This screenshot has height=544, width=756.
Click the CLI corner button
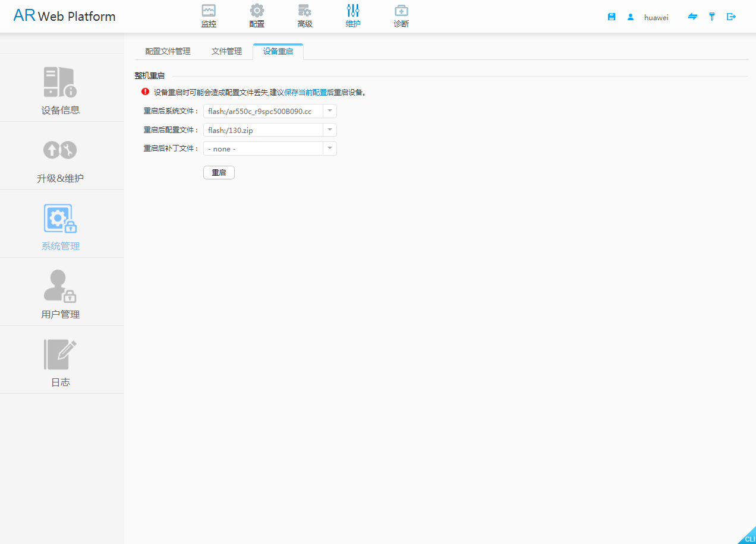tap(748, 537)
